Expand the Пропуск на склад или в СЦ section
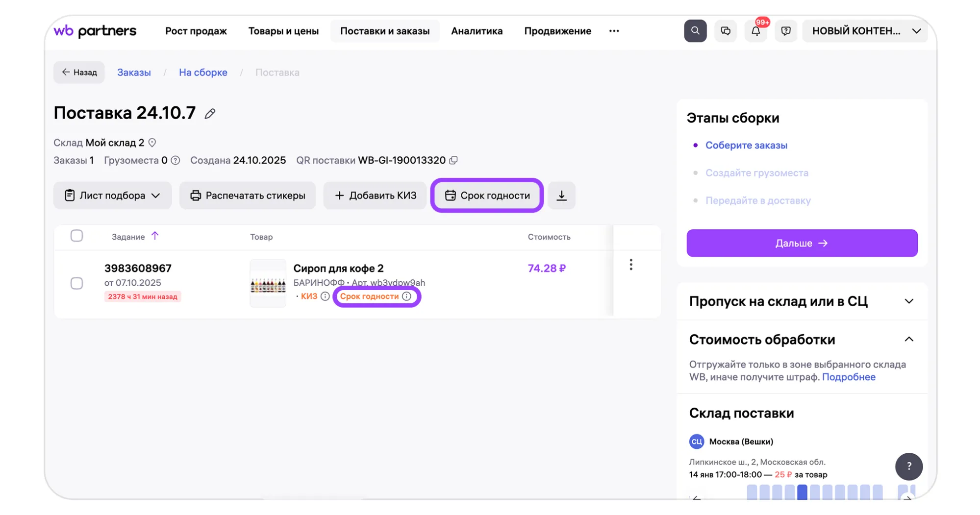Viewport: 980px width, 515px height. [908, 301]
